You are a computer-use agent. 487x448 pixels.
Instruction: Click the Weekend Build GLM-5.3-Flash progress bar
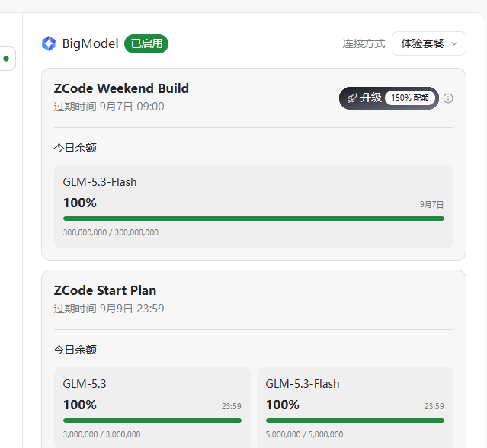pos(254,219)
